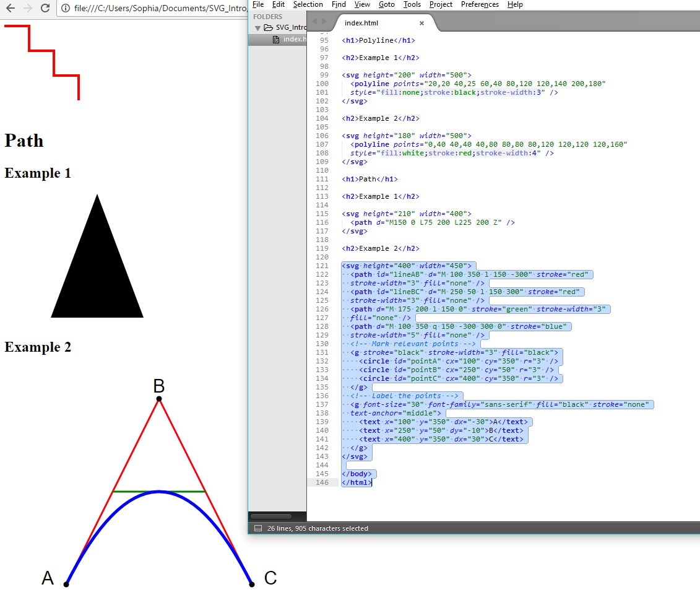Switch to the index.html tab

(x=361, y=23)
